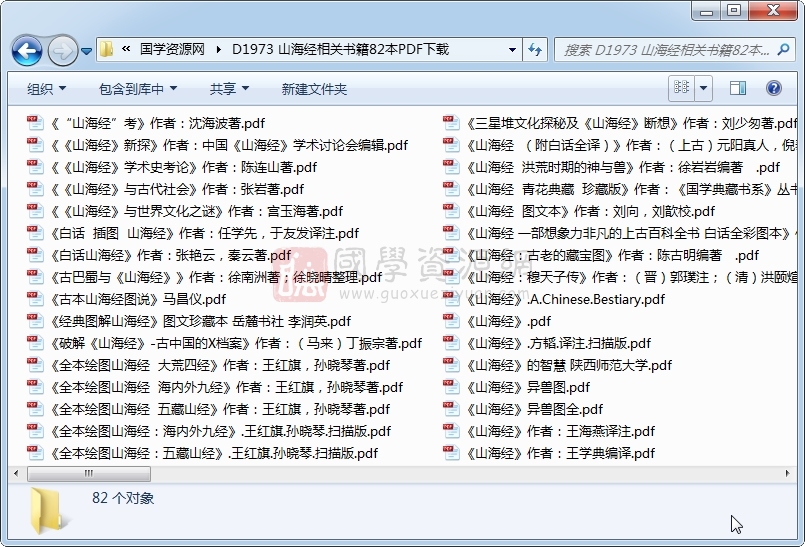
Task: Click the Forward navigation arrow
Action: [x=61, y=49]
